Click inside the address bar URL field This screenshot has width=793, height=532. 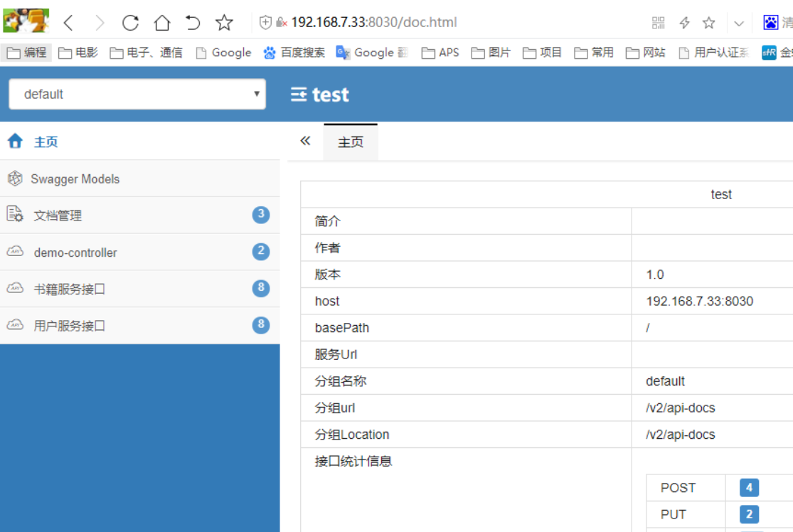point(391,22)
